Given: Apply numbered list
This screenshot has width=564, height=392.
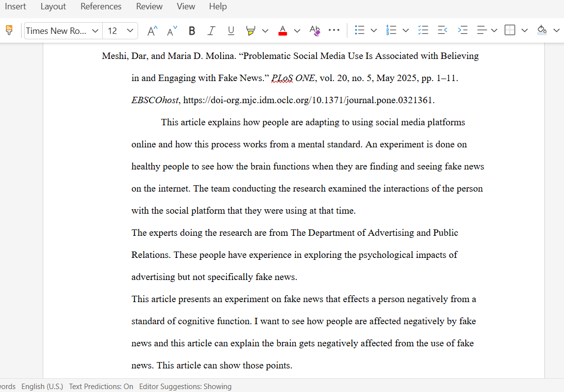Looking at the screenshot, I should pyautogui.click(x=391, y=30).
